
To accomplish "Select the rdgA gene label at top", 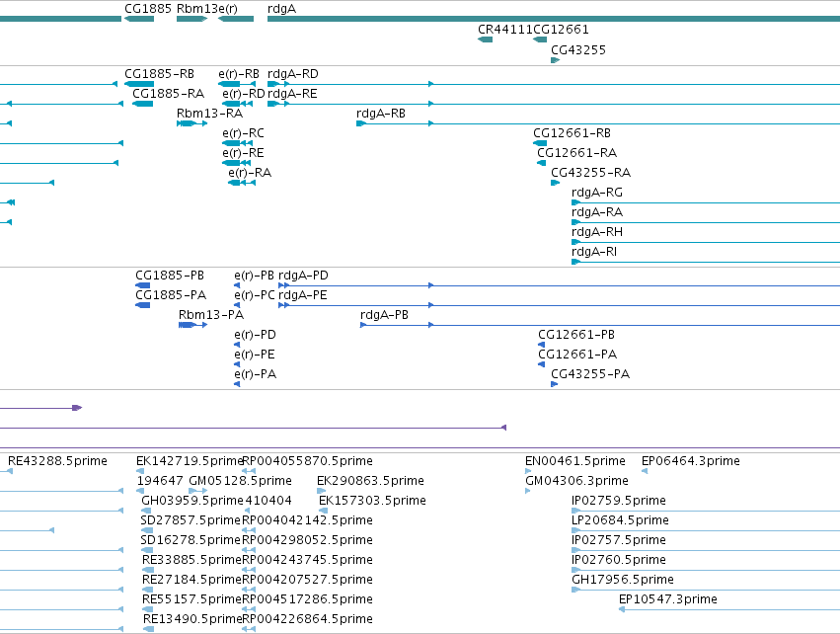I will coord(281,9).
